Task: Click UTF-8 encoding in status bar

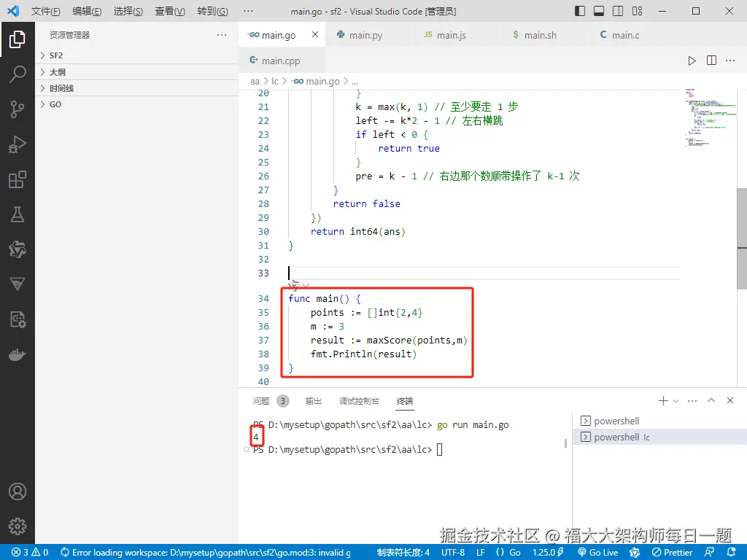Action: pyautogui.click(x=452, y=553)
